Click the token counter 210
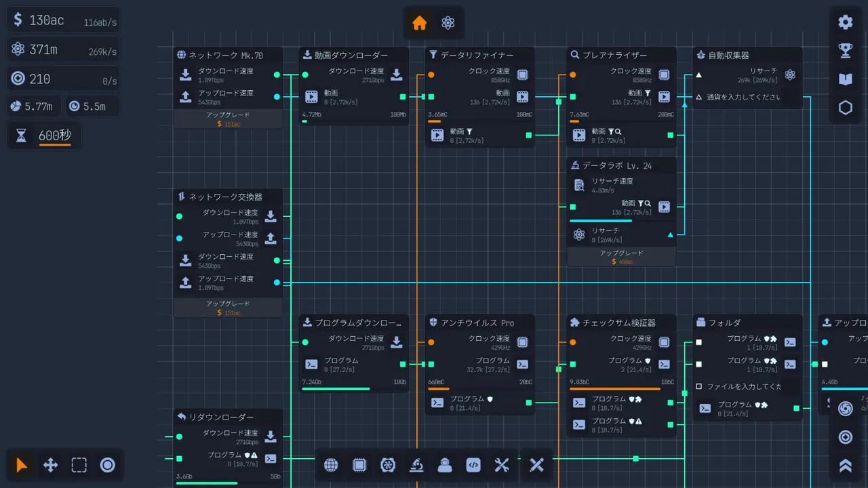This screenshot has height=488, width=868. (64, 79)
